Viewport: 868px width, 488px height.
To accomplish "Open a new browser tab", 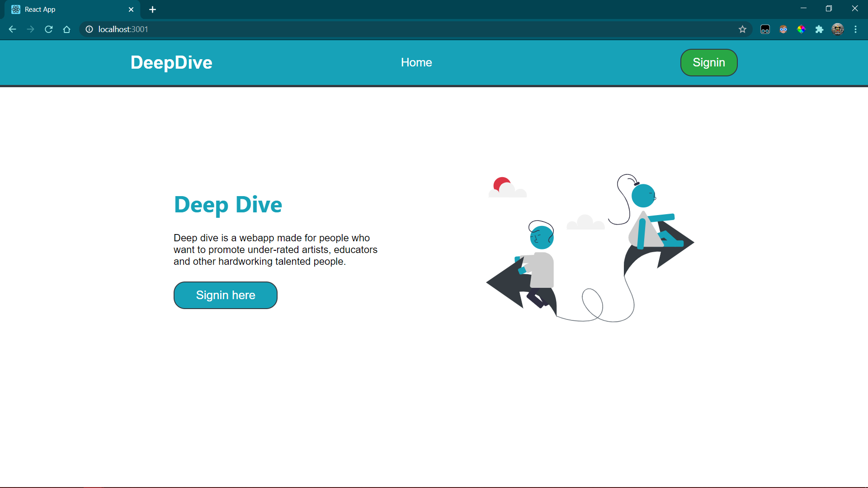I will pos(152,9).
